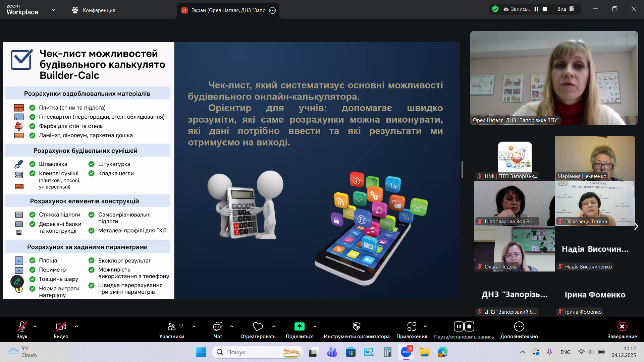Open Zoom icon on the taskbar
644x362 pixels.
(x=406, y=352)
